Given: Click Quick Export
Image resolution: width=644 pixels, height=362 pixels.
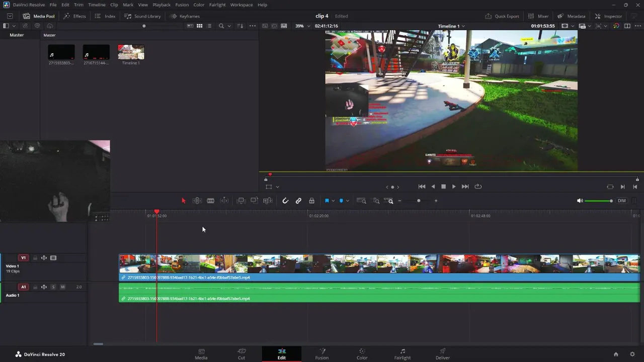Looking at the screenshot, I should [x=502, y=16].
